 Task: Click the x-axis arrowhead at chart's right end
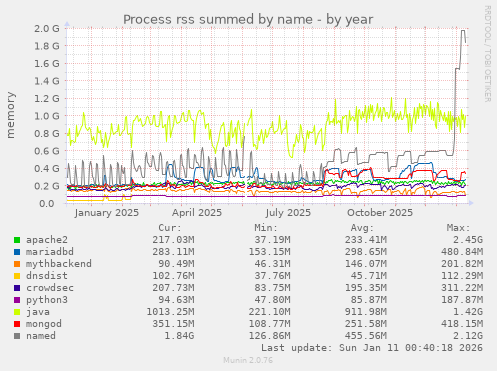point(471,203)
